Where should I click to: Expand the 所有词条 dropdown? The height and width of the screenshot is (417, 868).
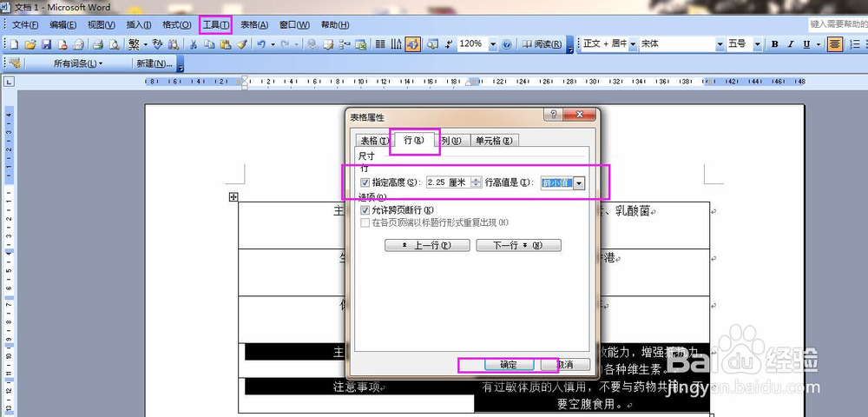click(x=78, y=63)
